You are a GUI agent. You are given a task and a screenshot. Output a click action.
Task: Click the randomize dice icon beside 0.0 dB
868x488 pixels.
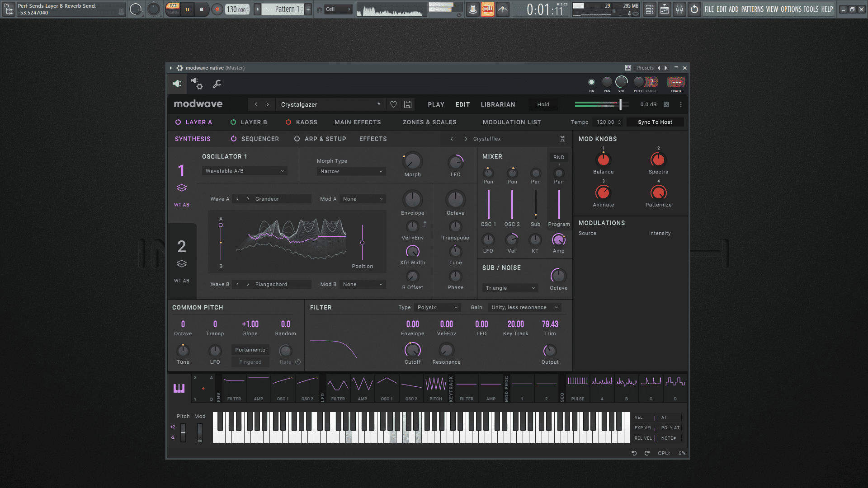666,104
